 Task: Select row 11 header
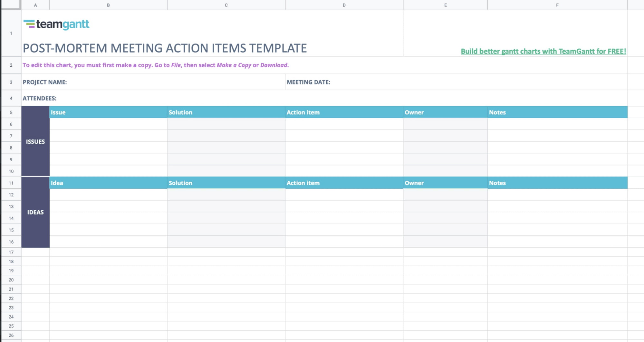point(11,183)
